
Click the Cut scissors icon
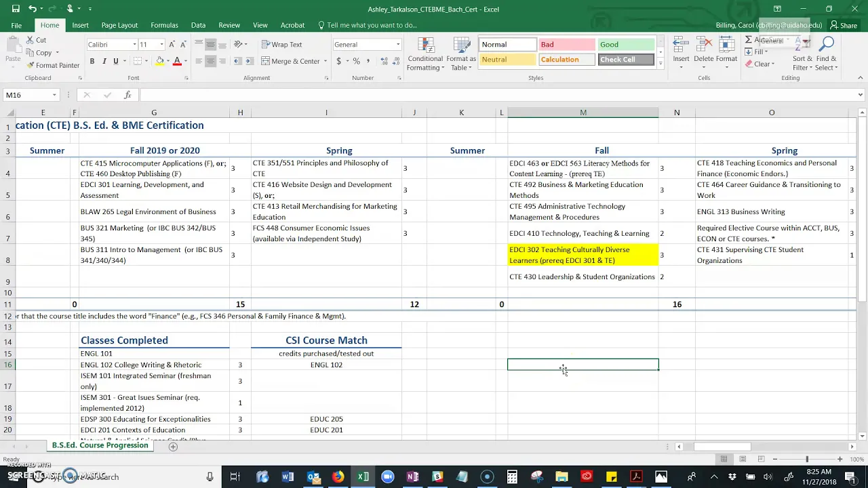[31, 41]
